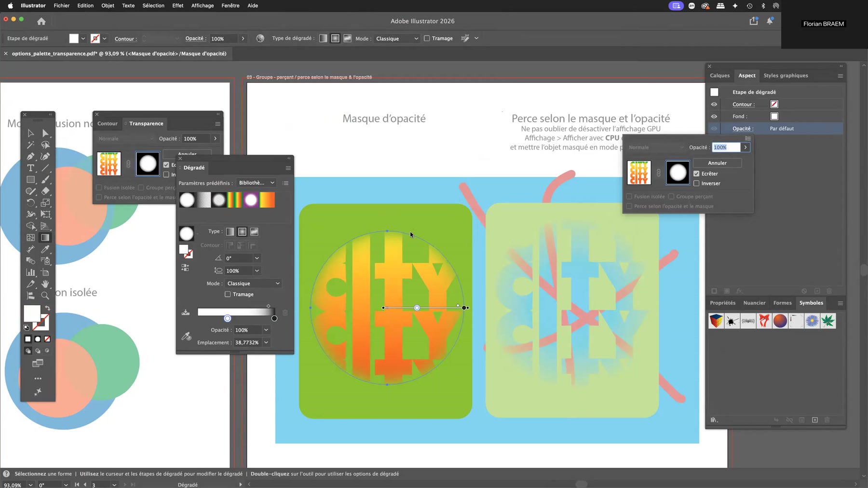Select the Direct Selection tool
This screenshot has width=868, height=488.
pos(45,133)
